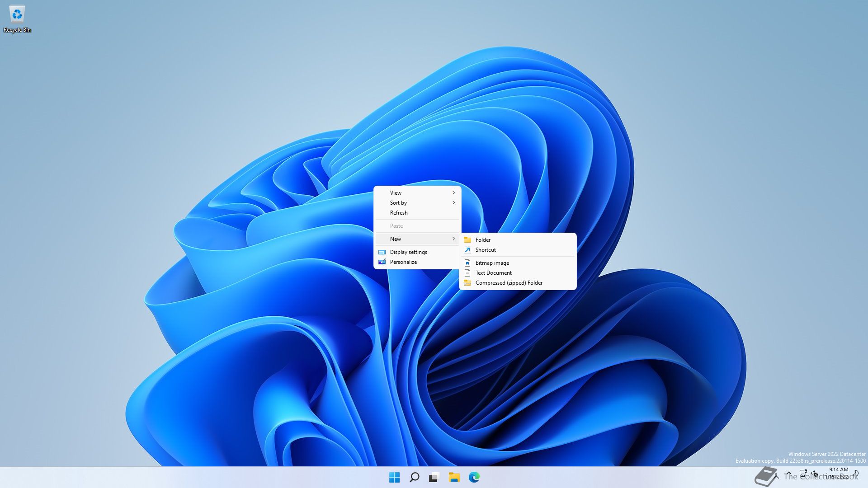This screenshot has width=868, height=488.
Task: Click the Text Document page icon
Action: [x=467, y=273]
